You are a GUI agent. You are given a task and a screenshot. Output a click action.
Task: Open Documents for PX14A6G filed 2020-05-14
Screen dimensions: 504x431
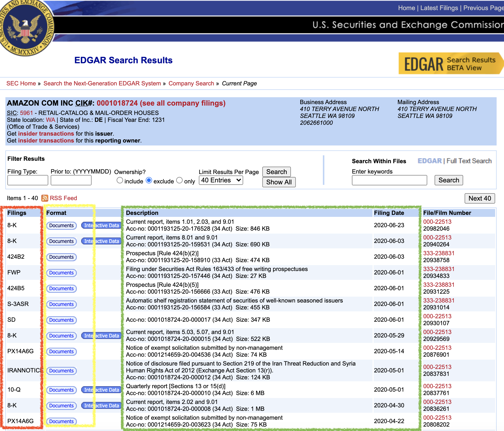point(62,351)
